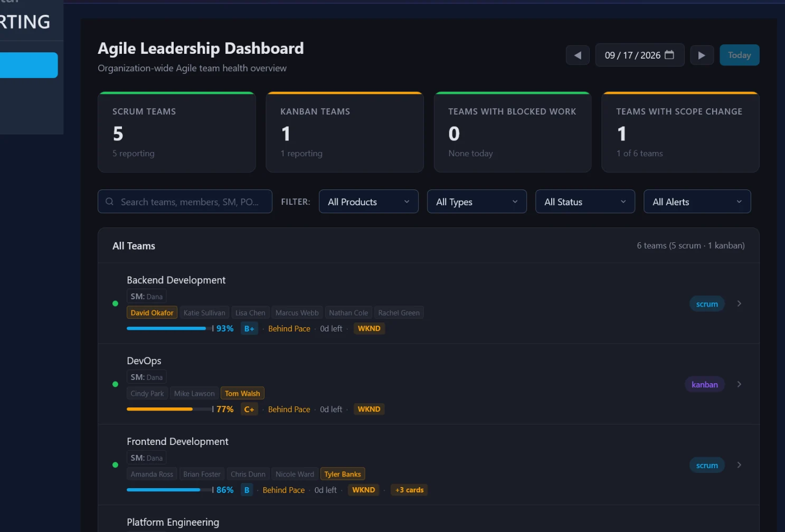Image resolution: width=785 pixels, height=532 pixels.
Task: Open the All Types filter dropdown
Action: click(477, 202)
